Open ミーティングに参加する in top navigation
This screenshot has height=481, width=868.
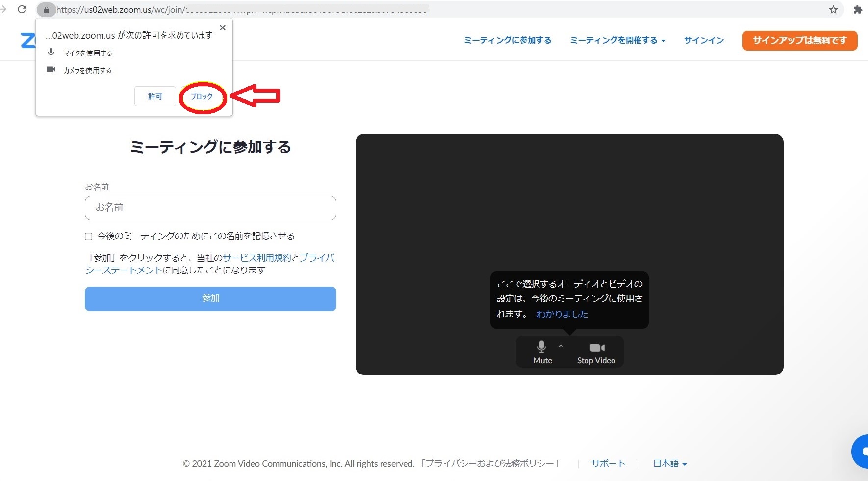click(x=508, y=40)
